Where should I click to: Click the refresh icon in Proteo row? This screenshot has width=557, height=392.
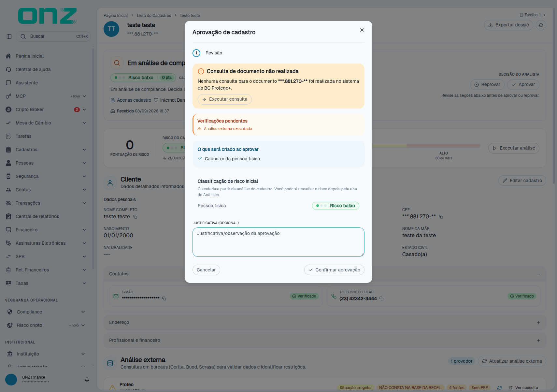500,388
